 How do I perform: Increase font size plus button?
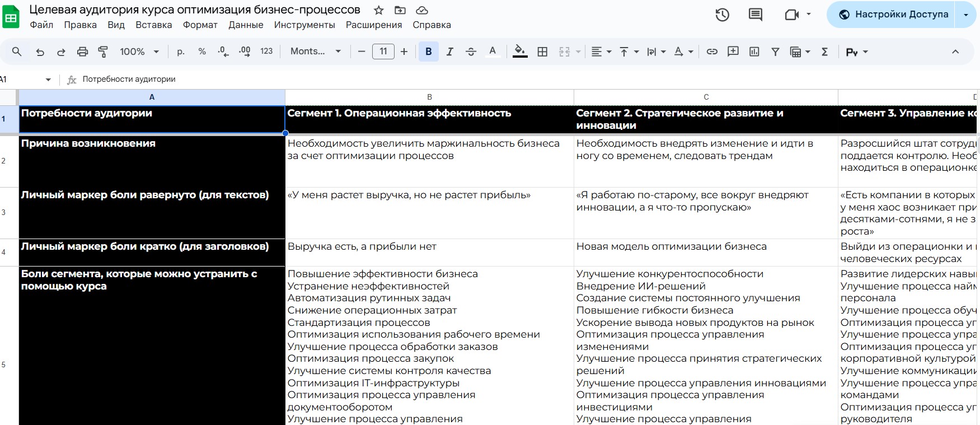(x=404, y=52)
